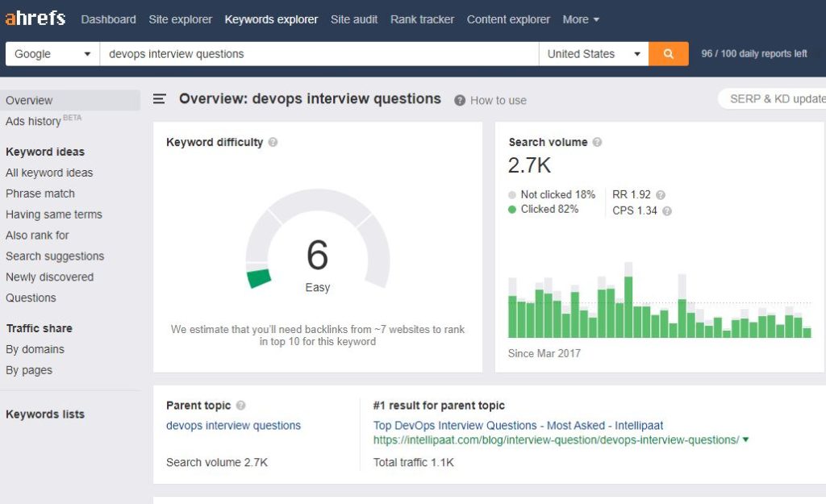Click the ahrefs logo
Viewport: 826px width, 504px height.
click(35, 19)
